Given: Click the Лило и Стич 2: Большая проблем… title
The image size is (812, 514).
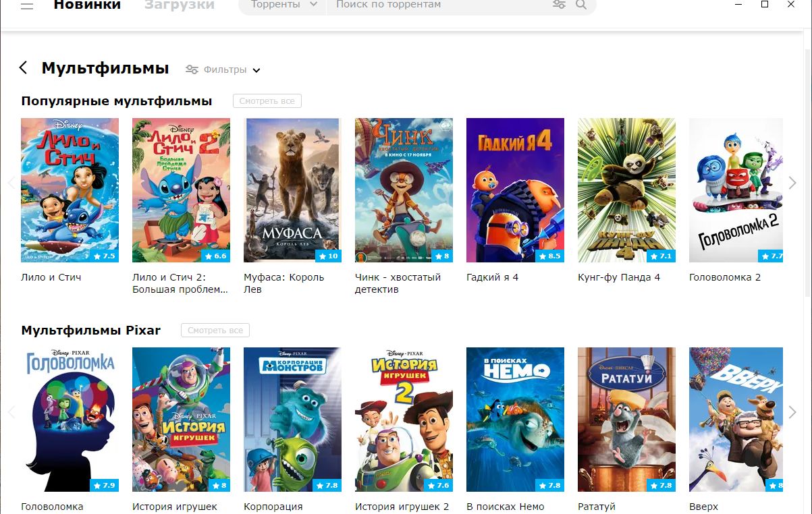Looking at the screenshot, I should pyautogui.click(x=180, y=283).
